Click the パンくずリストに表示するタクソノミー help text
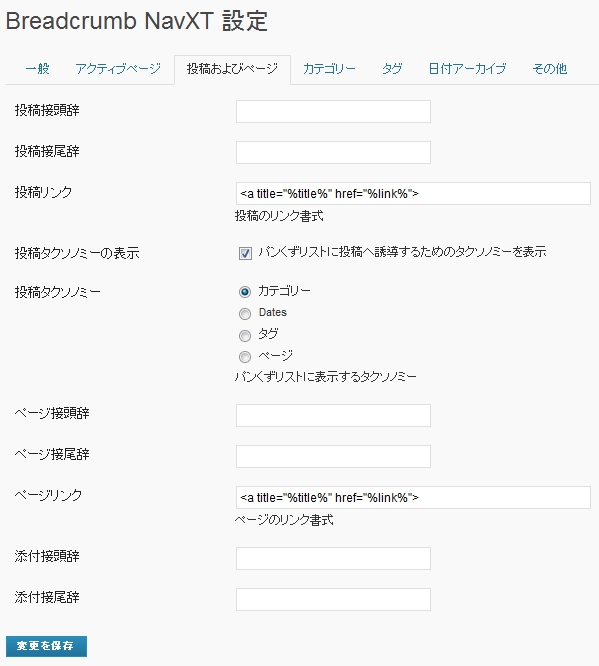Image resolution: width=599 pixels, height=666 pixels. point(326,377)
